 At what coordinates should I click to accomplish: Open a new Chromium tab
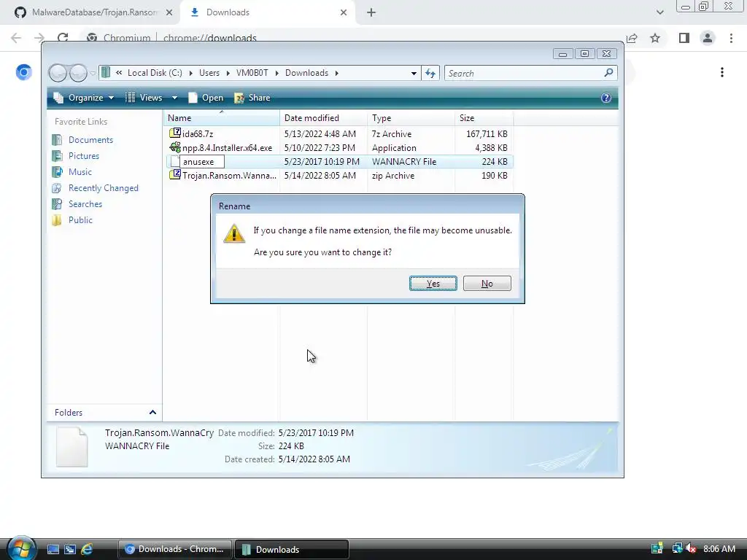point(371,12)
